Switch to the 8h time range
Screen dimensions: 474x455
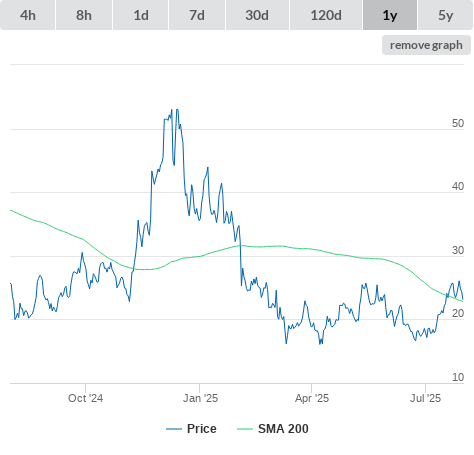point(84,15)
